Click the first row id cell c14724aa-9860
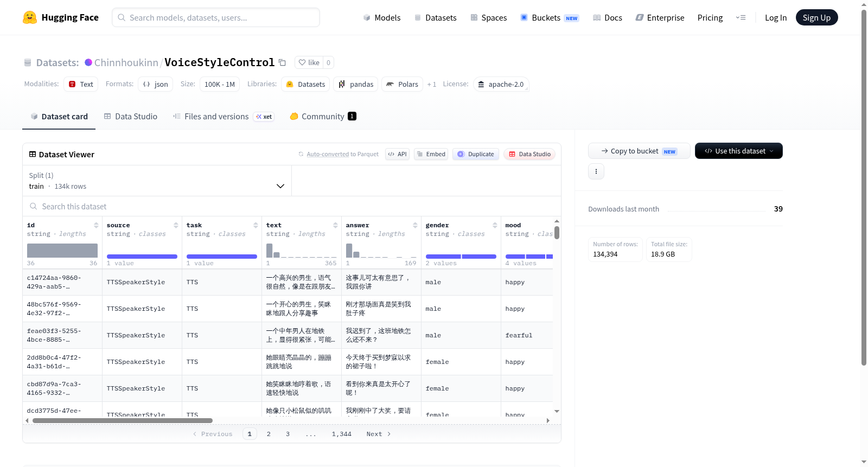868x467 pixels. pos(62,282)
